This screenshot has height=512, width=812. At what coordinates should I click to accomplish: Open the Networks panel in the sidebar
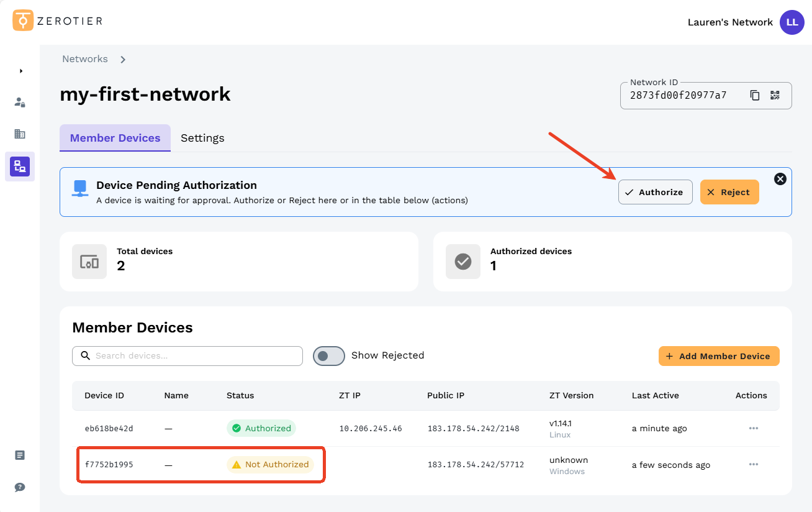tap(20, 167)
